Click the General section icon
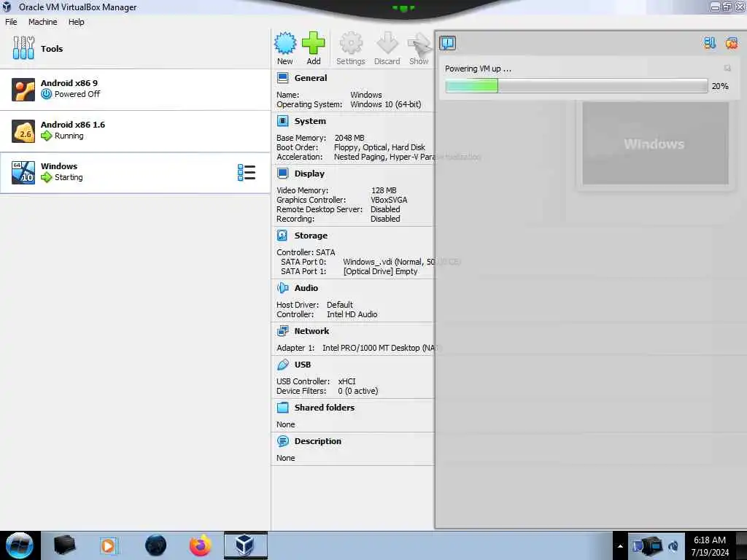The image size is (747, 560). click(x=282, y=77)
